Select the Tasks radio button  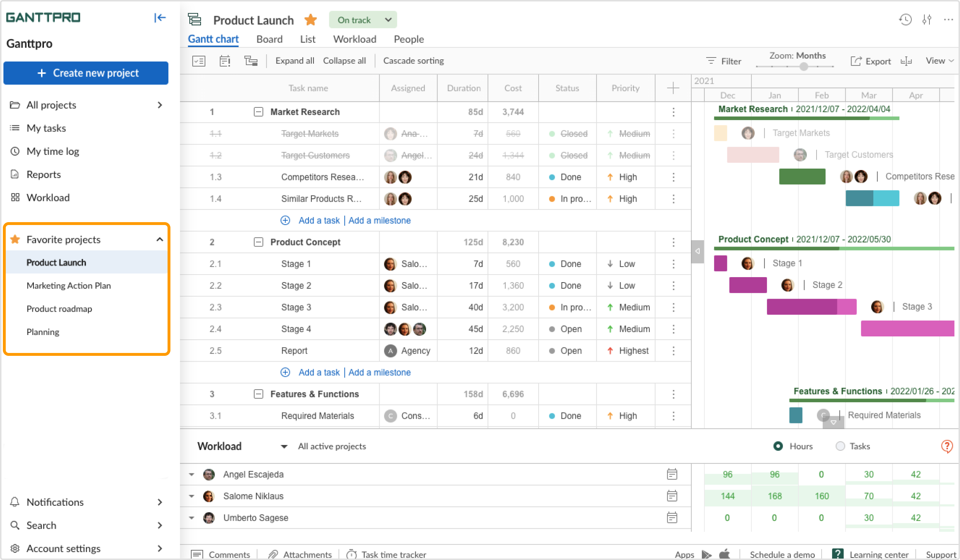(x=840, y=446)
